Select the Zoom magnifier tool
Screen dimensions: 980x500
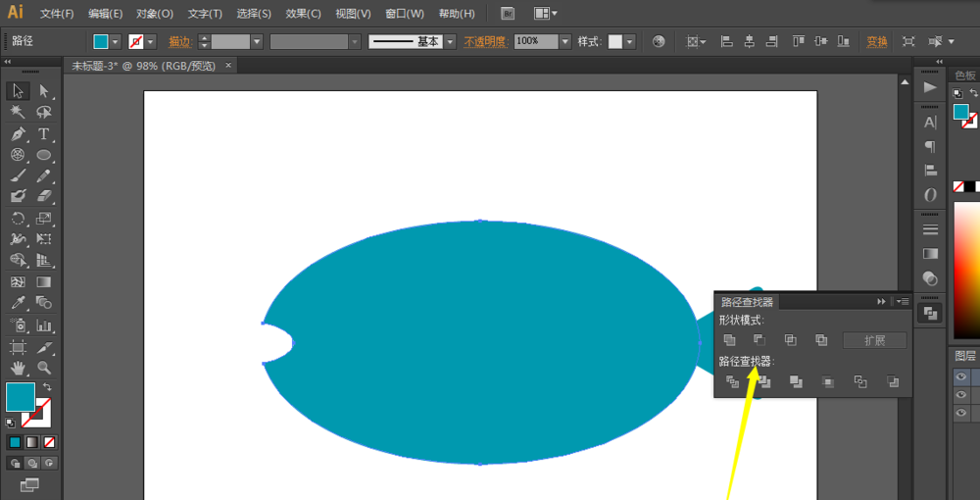(44, 367)
